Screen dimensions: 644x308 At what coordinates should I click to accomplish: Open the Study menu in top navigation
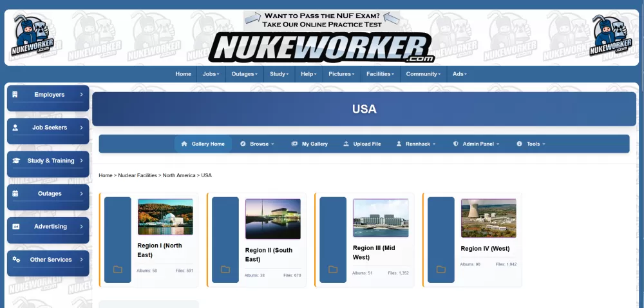pos(279,74)
